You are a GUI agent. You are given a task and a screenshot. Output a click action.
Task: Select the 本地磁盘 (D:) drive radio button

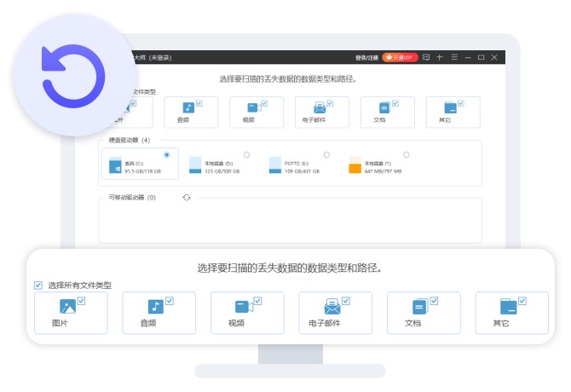pos(246,154)
